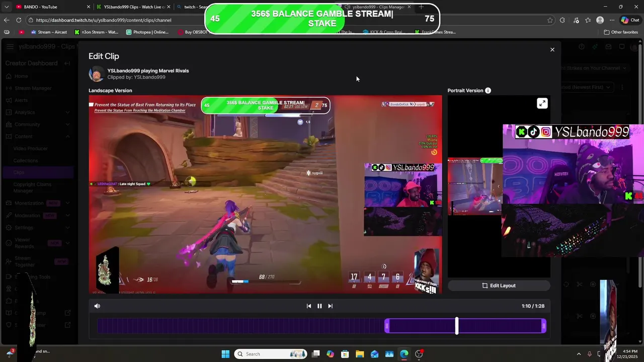Click the YSLbando999 streamer avatar

96,74
